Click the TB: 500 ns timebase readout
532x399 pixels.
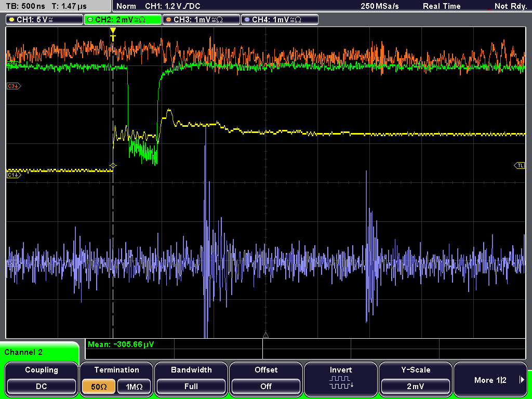(x=25, y=6)
